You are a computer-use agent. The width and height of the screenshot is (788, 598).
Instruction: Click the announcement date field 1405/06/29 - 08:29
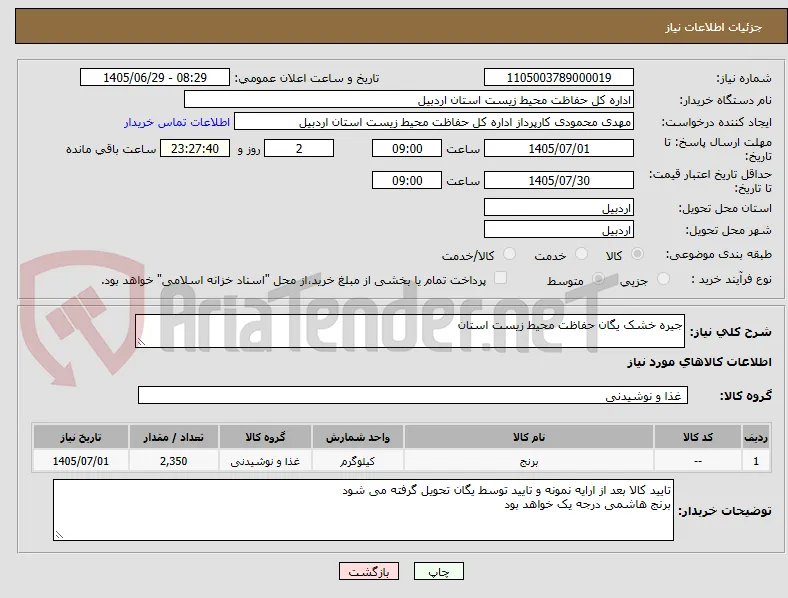(155, 77)
